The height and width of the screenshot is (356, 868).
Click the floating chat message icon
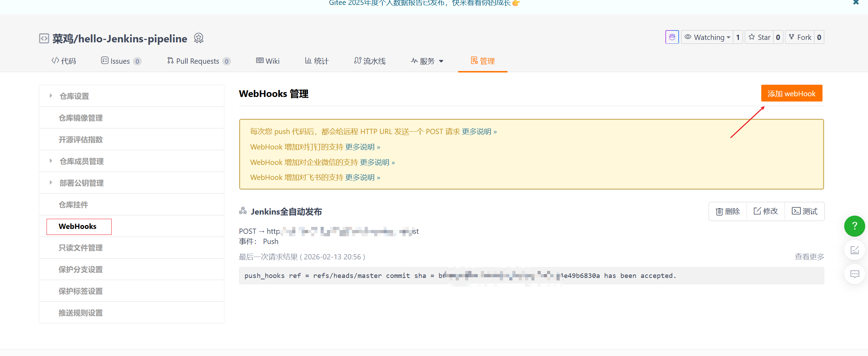854,274
